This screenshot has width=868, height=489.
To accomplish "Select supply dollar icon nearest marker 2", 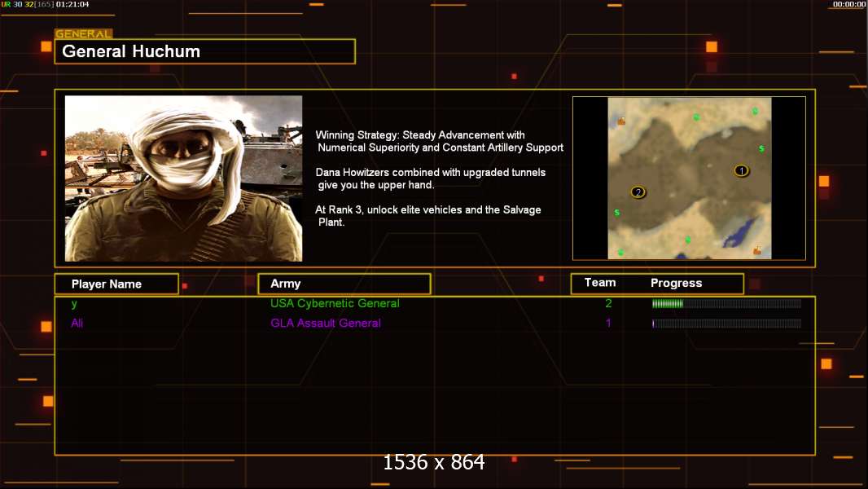I will pyautogui.click(x=616, y=213).
